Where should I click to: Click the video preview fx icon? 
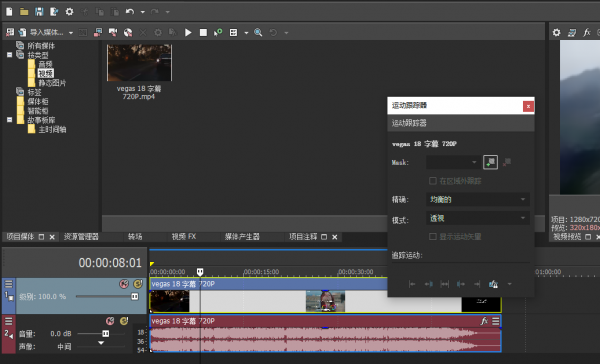point(587,33)
